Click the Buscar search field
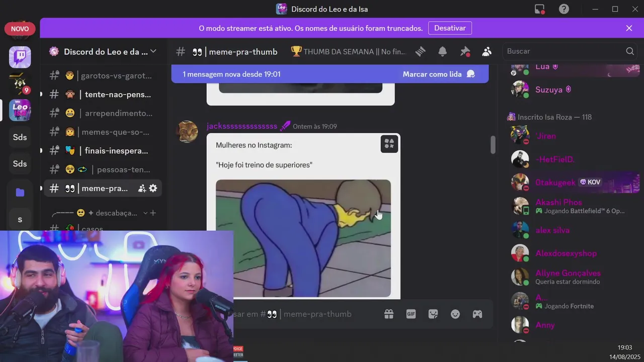This screenshot has height=362, width=644. (570, 51)
